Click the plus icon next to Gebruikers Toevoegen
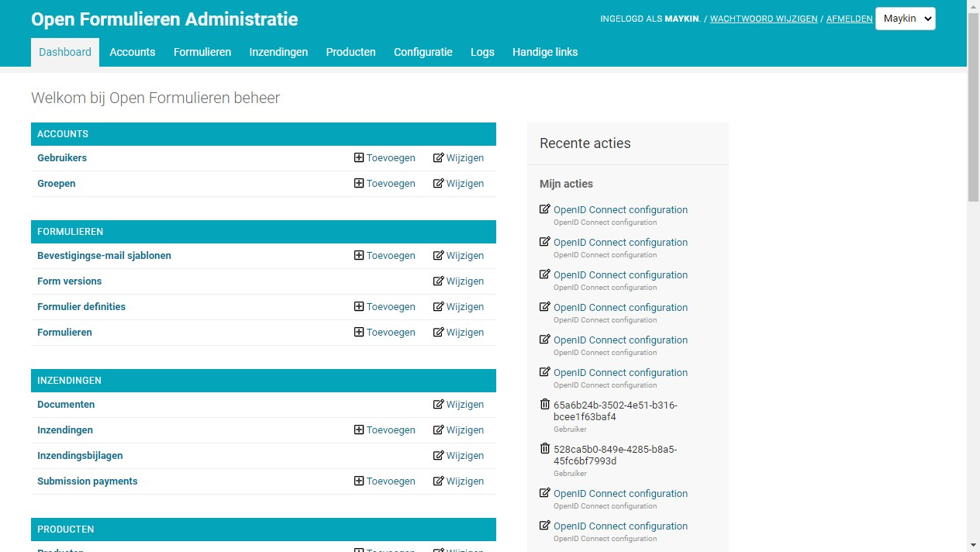Image resolution: width=980 pixels, height=552 pixels. [x=359, y=157]
